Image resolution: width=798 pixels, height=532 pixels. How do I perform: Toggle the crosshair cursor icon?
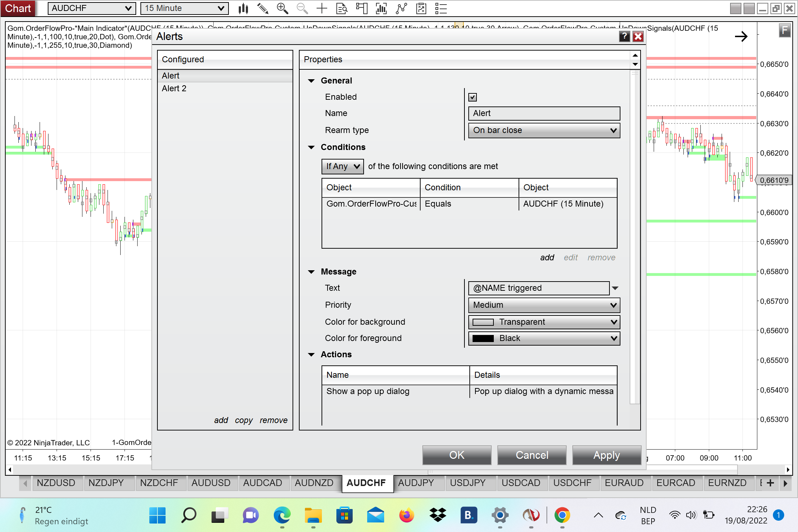coord(322,8)
